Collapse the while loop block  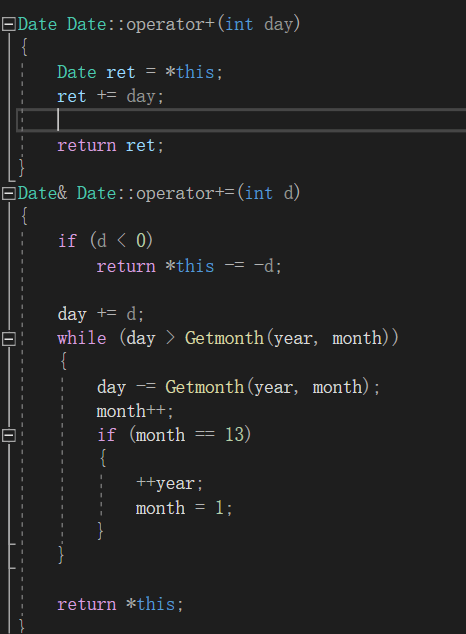point(8,338)
